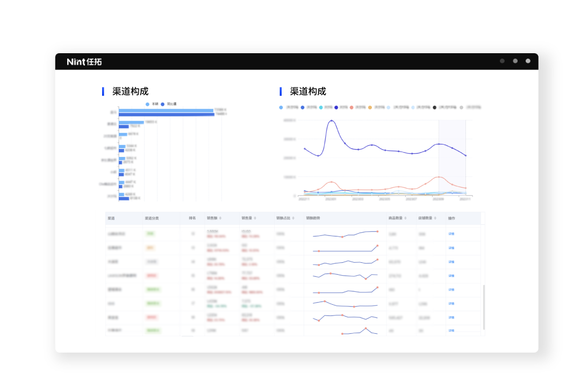The width and height of the screenshot is (588, 380).
Task: Toggle the indigo line series legend dot
Action: point(336,107)
